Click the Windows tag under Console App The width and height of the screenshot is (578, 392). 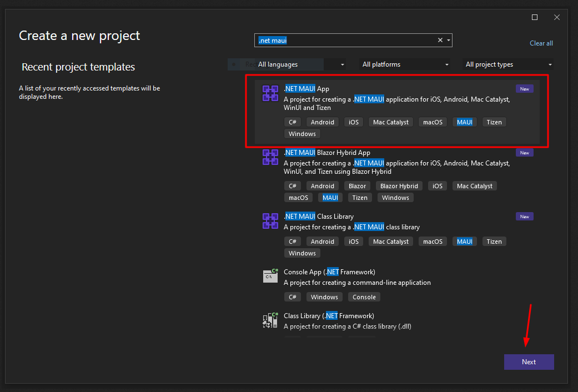324,297
